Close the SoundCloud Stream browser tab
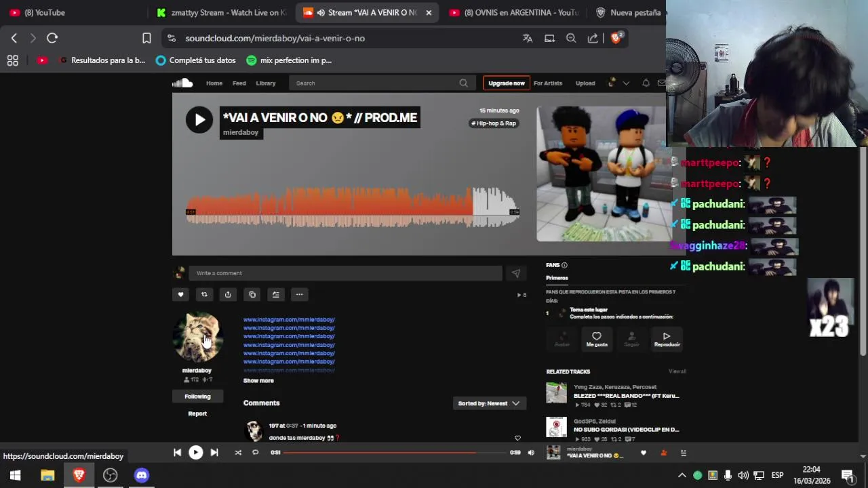This screenshot has height=488, width=868. tap(429, 12)
